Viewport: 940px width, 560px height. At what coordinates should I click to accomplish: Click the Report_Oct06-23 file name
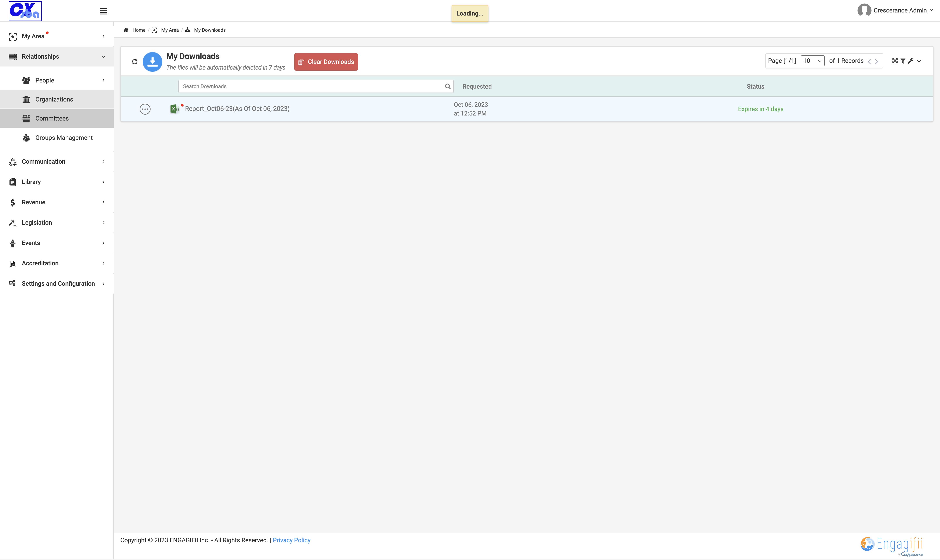(x=237, y=109)
